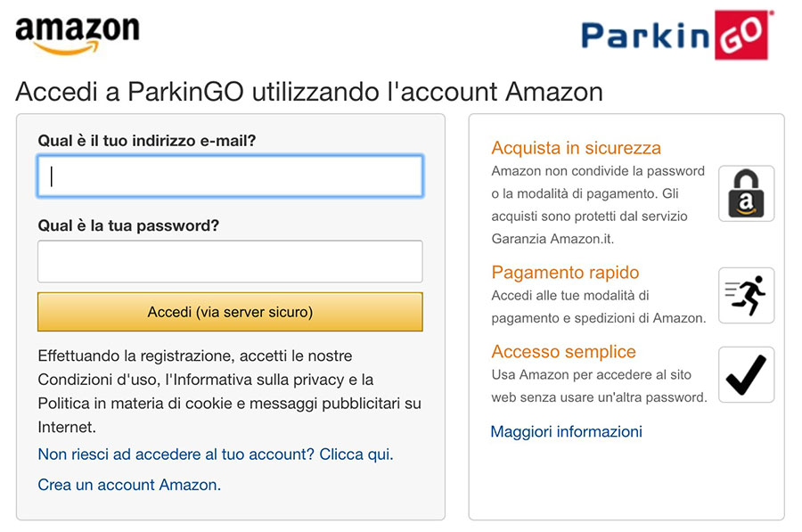Focus the e-mail address input field
The image size is (802, 532).
(230, 176)
